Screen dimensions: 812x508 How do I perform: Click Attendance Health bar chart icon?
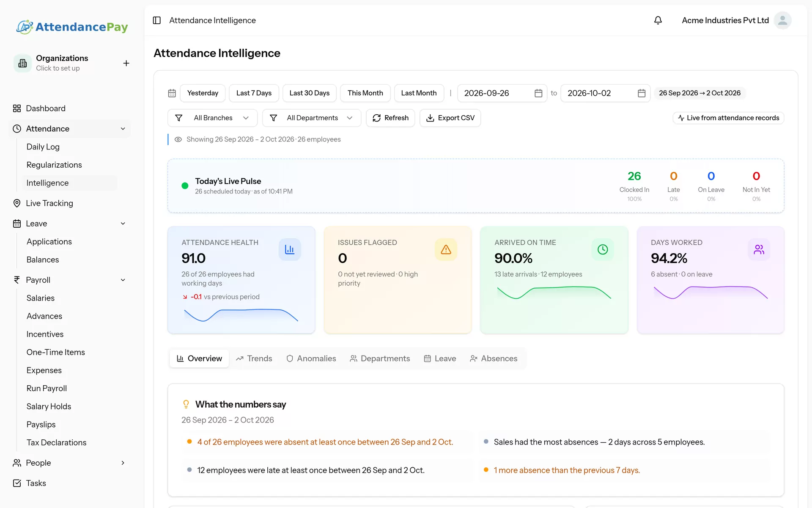pos(290,249)
